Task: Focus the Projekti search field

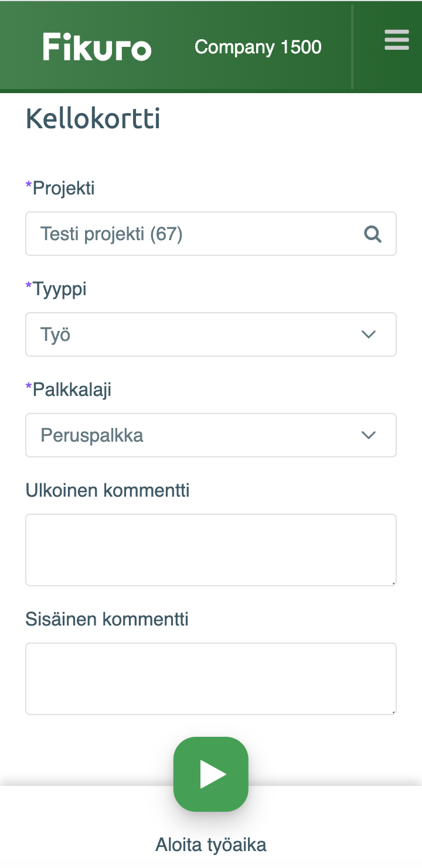Action: pos(193,234)
